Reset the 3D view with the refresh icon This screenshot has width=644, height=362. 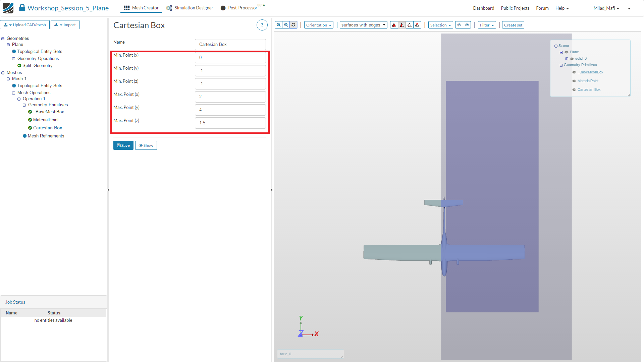click(x=293, y=25)
